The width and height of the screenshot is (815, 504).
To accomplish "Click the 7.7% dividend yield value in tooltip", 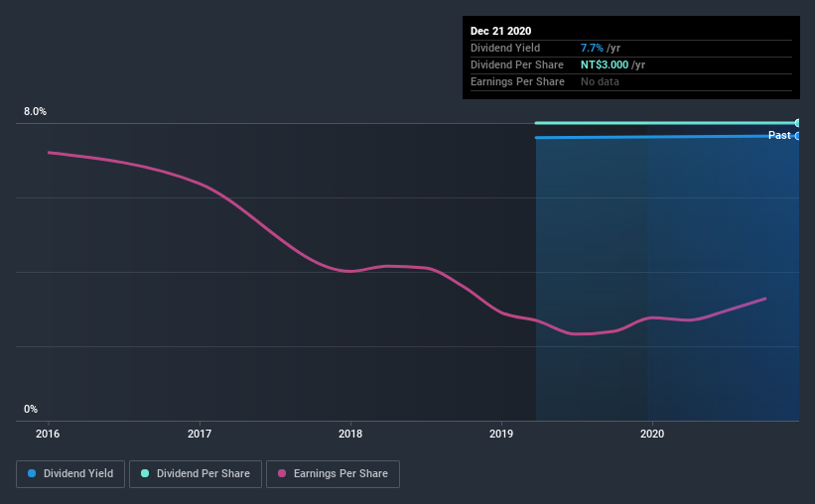I will point(592,48).
